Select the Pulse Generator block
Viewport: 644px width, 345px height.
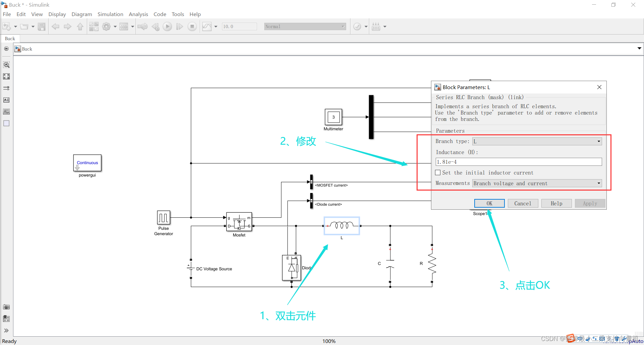coord(164,218)
